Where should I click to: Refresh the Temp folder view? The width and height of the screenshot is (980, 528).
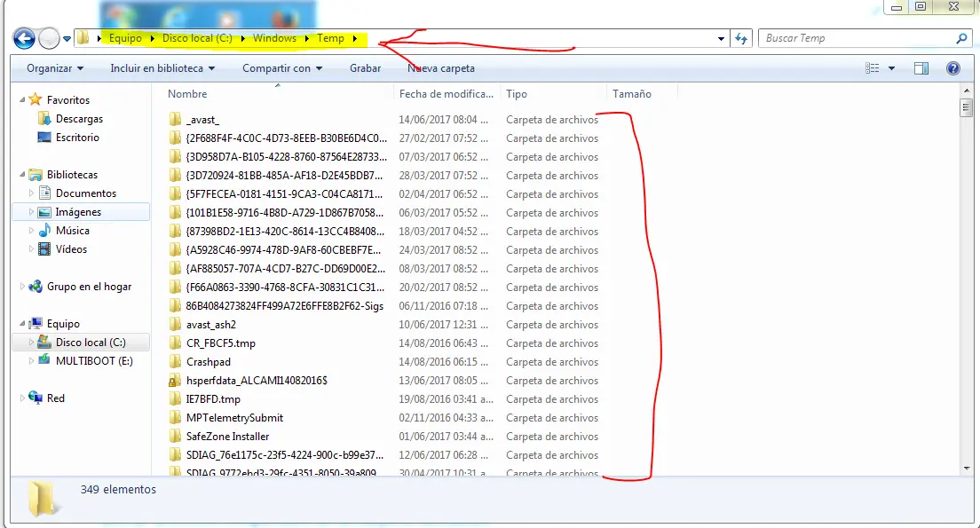point(741,39)
